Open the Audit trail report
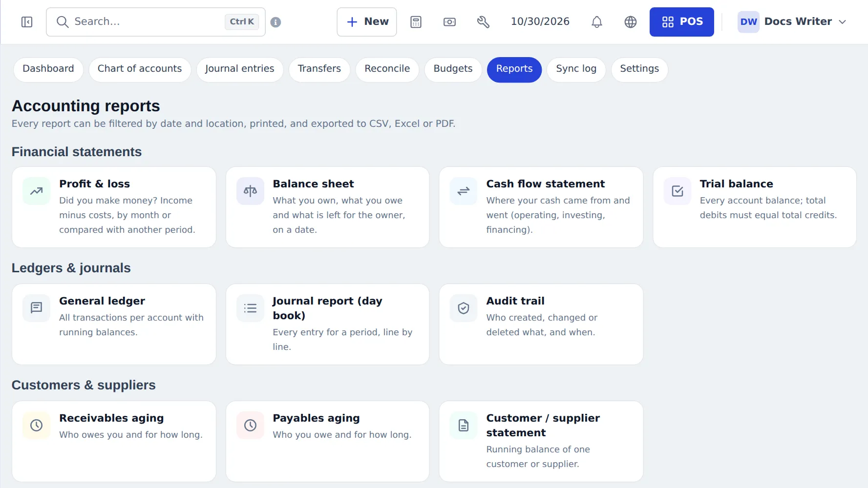The image size is (868, 488). [541, 324]
